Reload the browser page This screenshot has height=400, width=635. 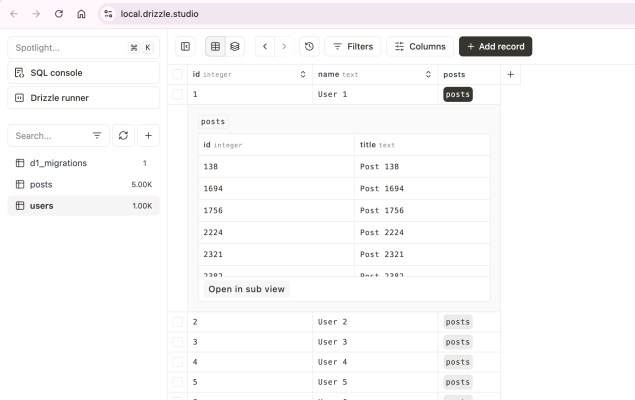pyautogui.click(x=59, y=14)
